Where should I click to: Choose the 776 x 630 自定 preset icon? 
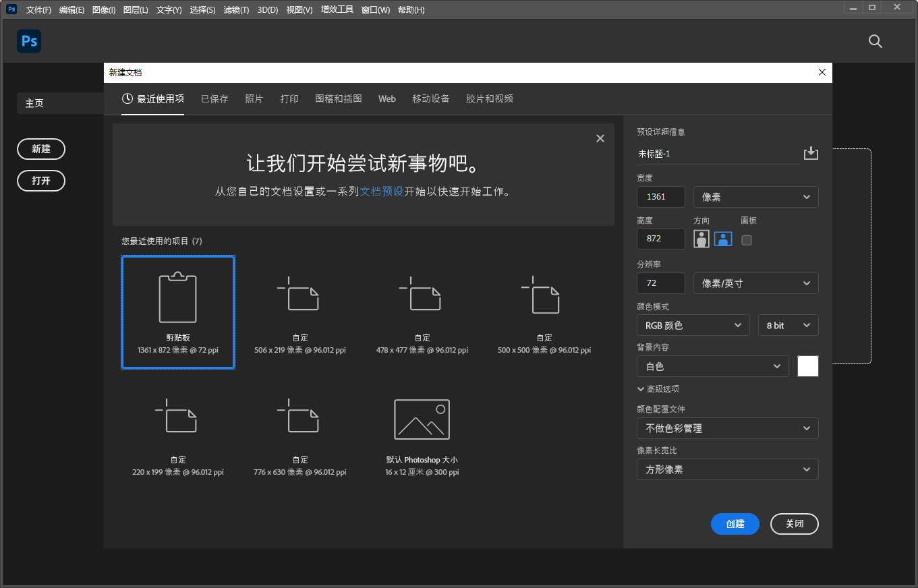[x=299, y=419]
